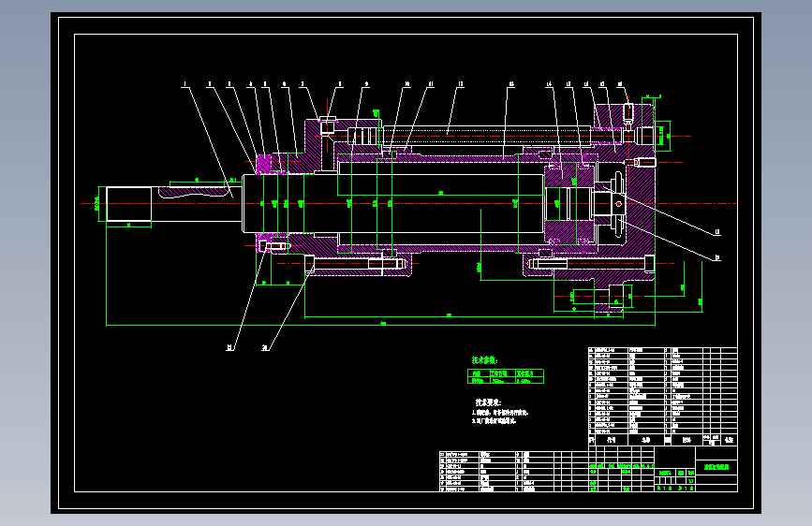Image resolution: width=812 pixels, height=526 pixels.
Task: Select technical requirement line 2 text
Action: (x=494, y=421)
